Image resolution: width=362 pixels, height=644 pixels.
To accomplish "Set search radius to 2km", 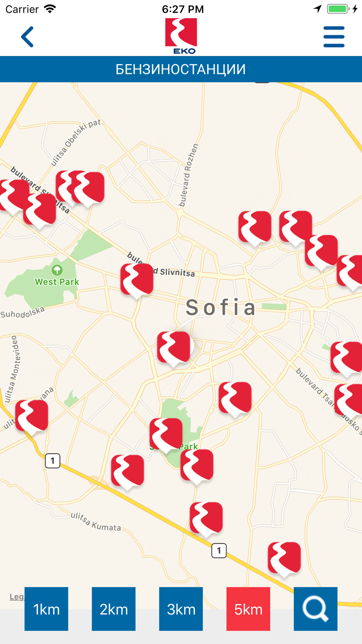I will pyautogui.click(x=114, y=609).
